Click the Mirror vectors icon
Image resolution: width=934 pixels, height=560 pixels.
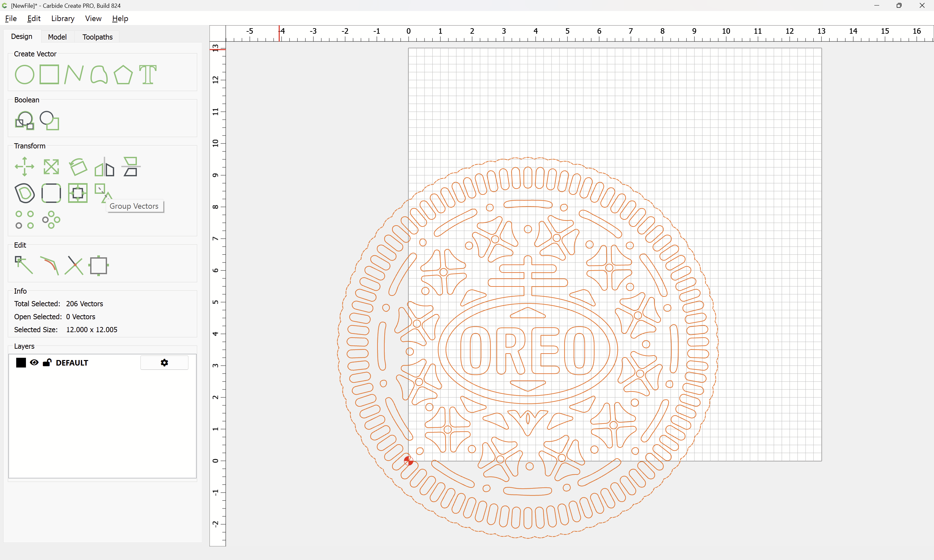[104, 167]
